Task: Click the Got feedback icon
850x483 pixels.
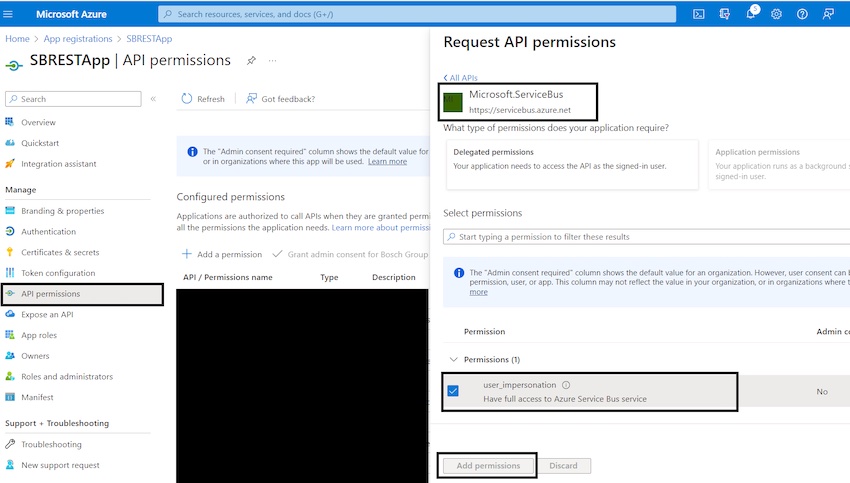Action: [251, 99]
